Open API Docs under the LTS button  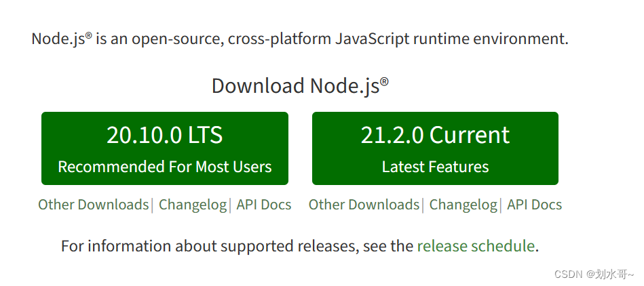[264, 205]
